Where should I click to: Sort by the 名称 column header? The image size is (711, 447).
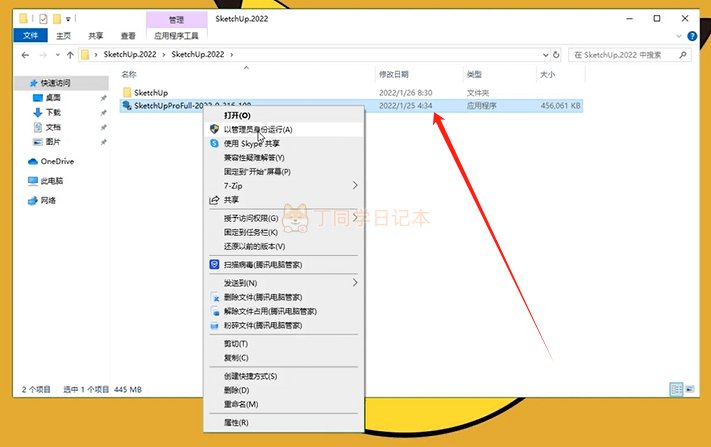[x=129, y=74]
